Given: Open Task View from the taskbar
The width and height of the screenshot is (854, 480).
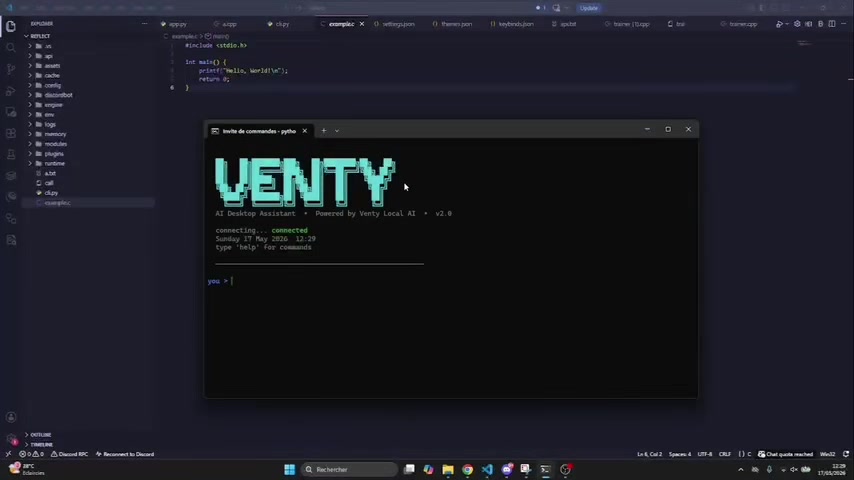Looking at the screenshot, I should coord(409,469).
